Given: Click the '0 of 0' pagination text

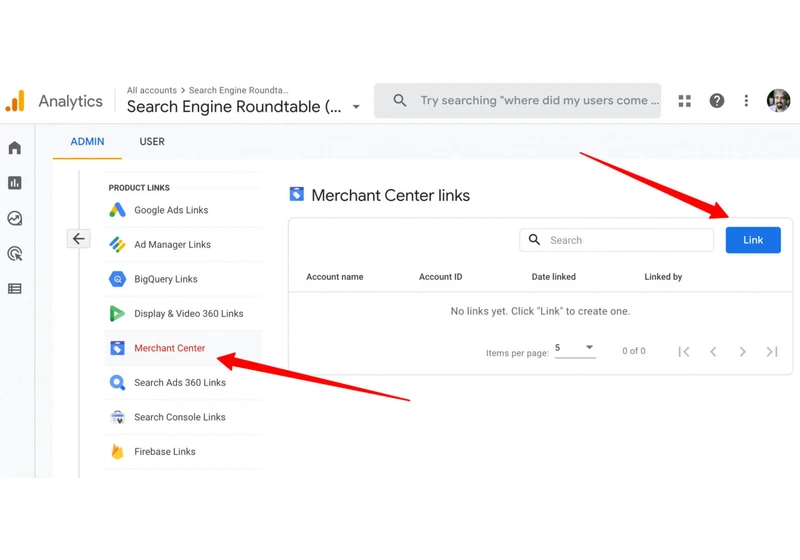Looking at the screenshot, I should point(634,351).
